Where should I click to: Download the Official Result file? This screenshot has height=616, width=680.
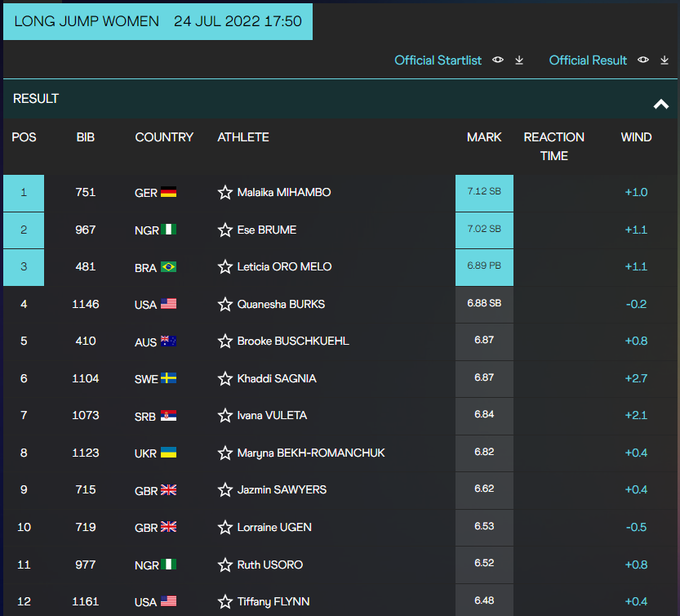(665, 61)
